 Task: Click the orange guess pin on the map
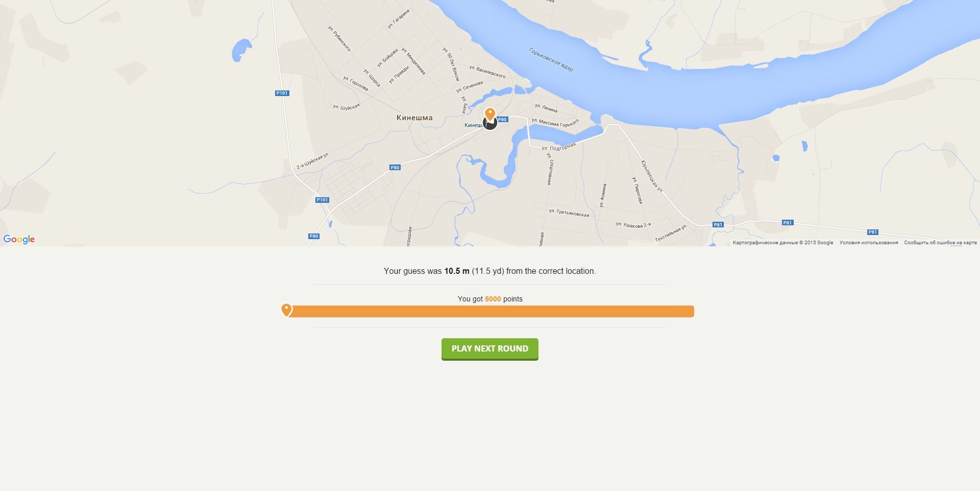point(490,114)
